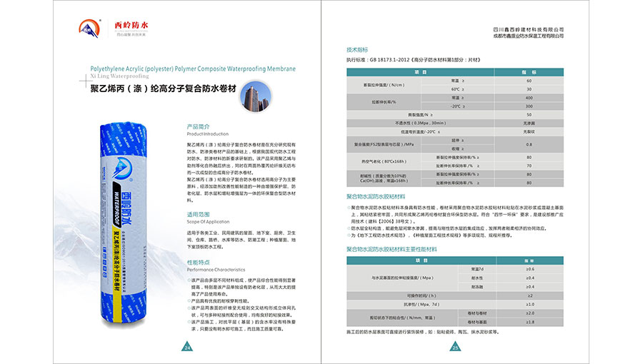
Task: Click the circular building photo thumbnail
Action: point(256,96)
